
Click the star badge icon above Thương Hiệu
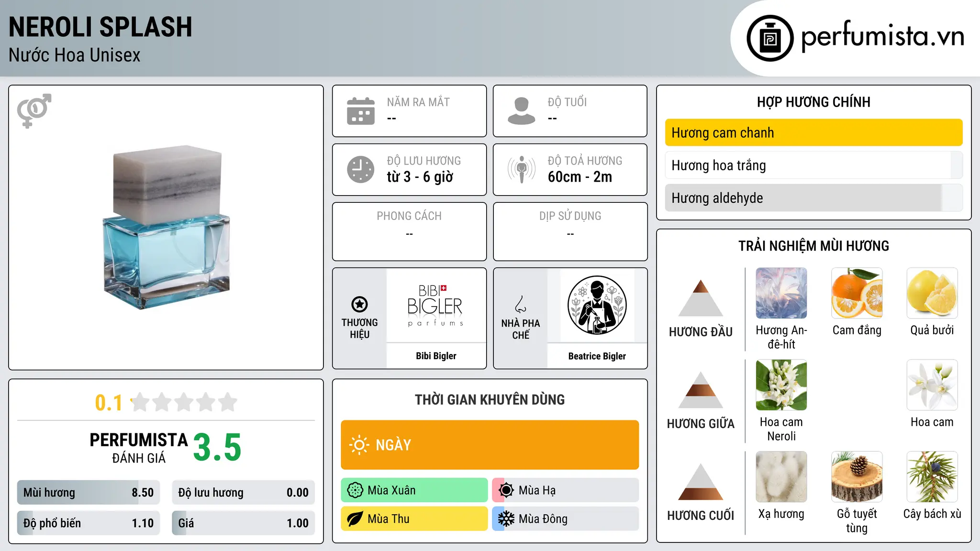359,304
